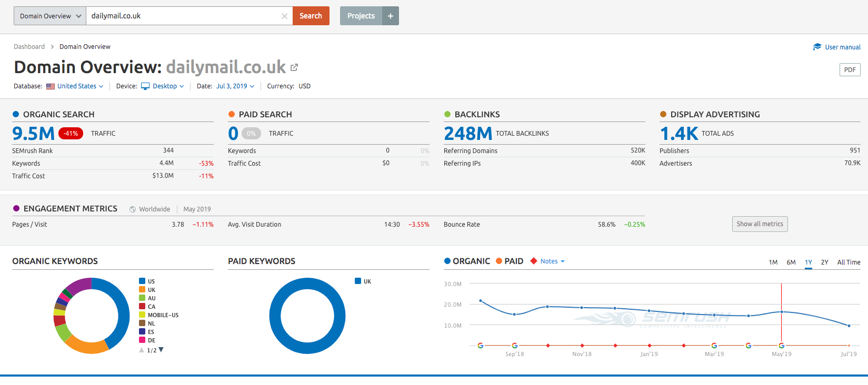Click the ORGANIC SEARCH section heading

coord(59,115)
